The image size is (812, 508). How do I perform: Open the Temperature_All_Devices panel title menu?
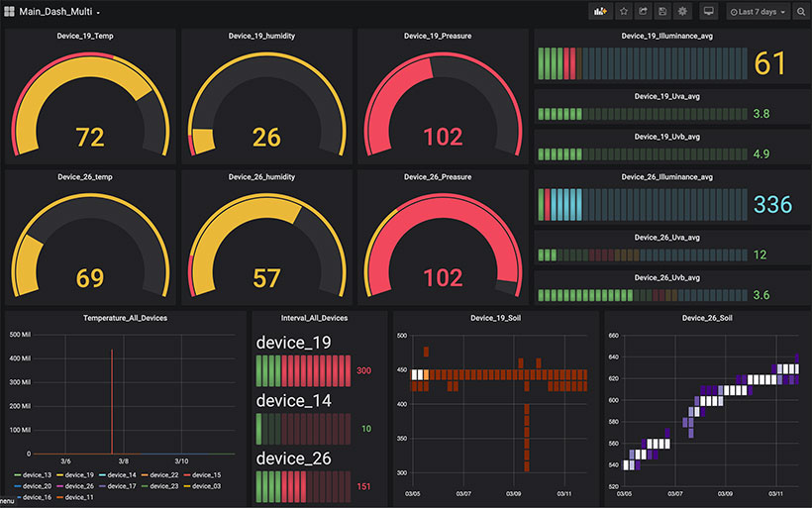pyautogui.click(x=126, y=318)
